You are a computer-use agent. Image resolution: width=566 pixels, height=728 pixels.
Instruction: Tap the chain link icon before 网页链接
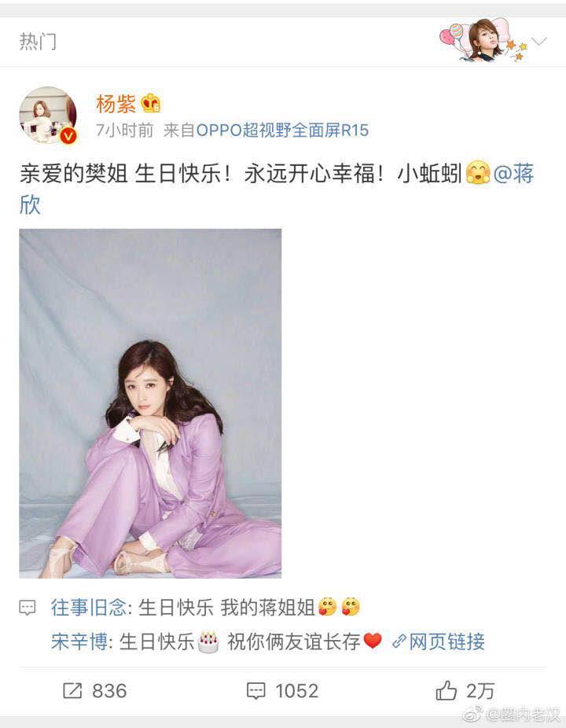[399, 642]
